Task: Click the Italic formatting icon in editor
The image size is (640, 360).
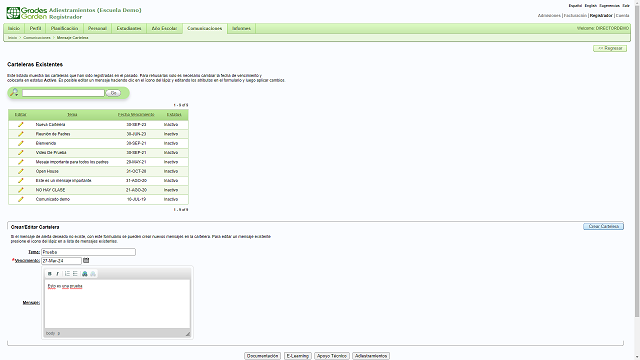Action: coord(58,274)
